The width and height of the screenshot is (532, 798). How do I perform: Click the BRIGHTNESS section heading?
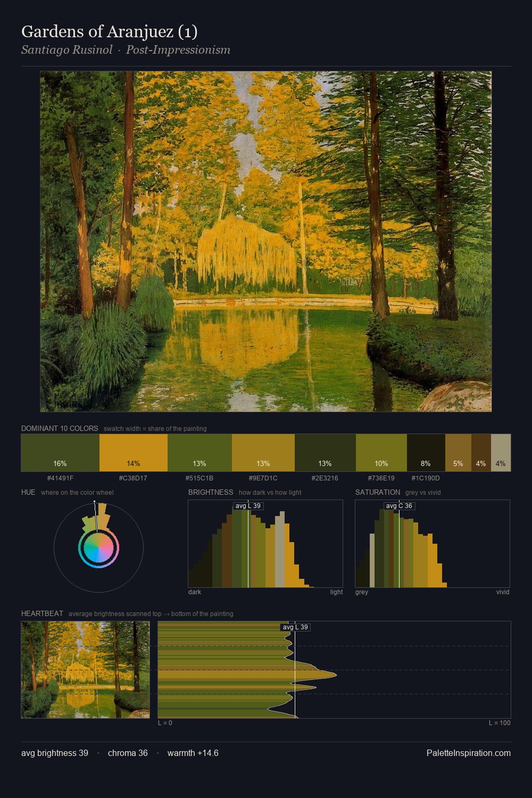pyautogui.click(x=211, y=493)
